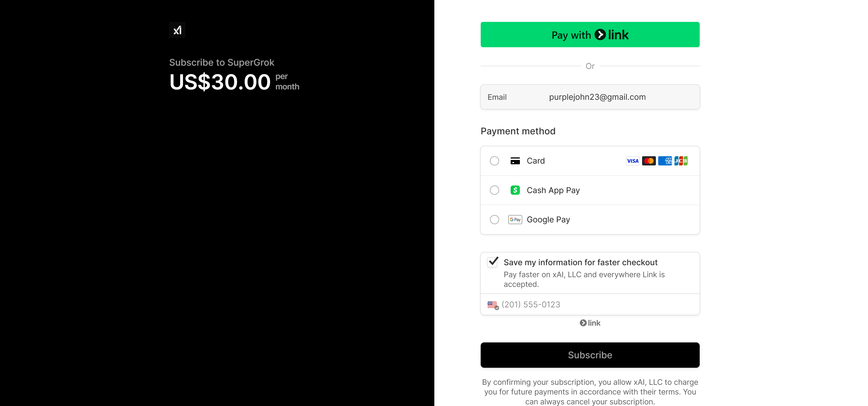Select the Card radio button
The image size is (868, 406).
pyautogui.click(x=494, y=161)
